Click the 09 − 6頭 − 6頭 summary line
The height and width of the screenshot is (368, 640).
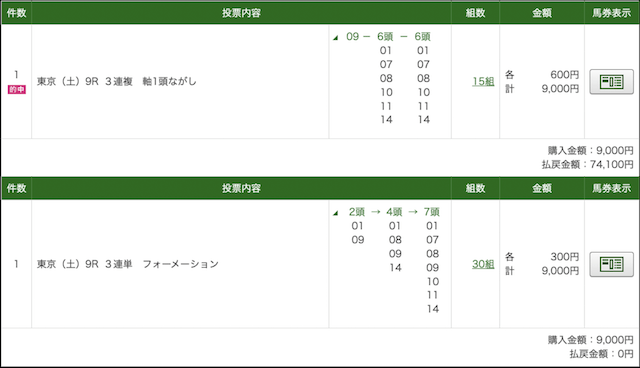tap(388, 37)
